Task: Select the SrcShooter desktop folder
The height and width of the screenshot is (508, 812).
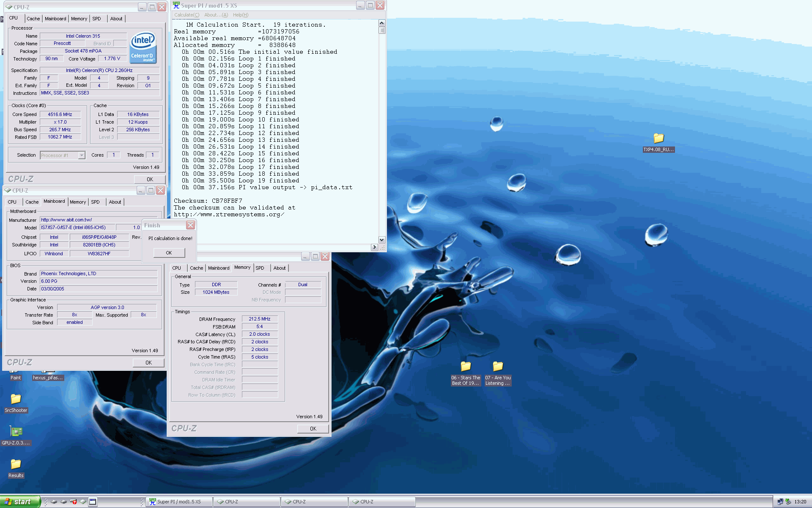Action: click(x=16, y=403)
